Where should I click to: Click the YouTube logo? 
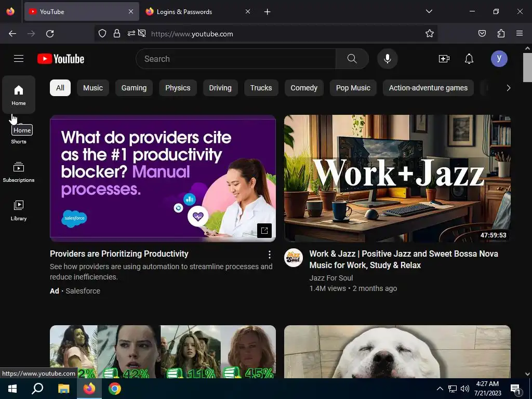(61, 59)
